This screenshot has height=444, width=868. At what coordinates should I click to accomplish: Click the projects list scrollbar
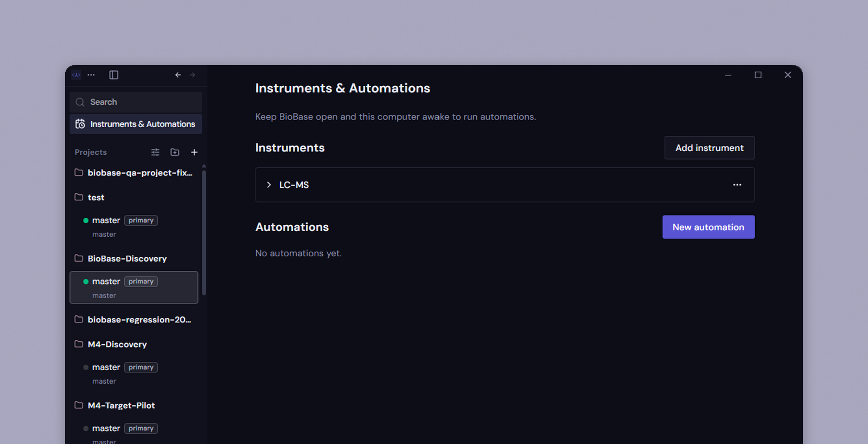pos(204,232)
